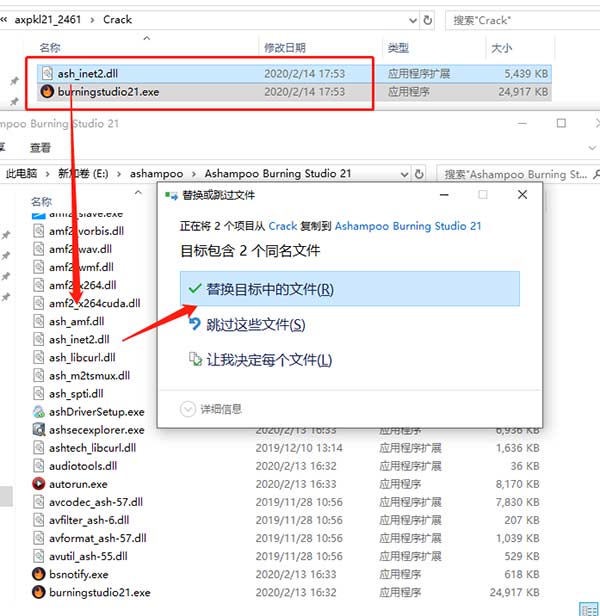Expand the ribbon chevron in Burning Studio window
This screenshot has height=616, width=600.
(x=592, y=148)
